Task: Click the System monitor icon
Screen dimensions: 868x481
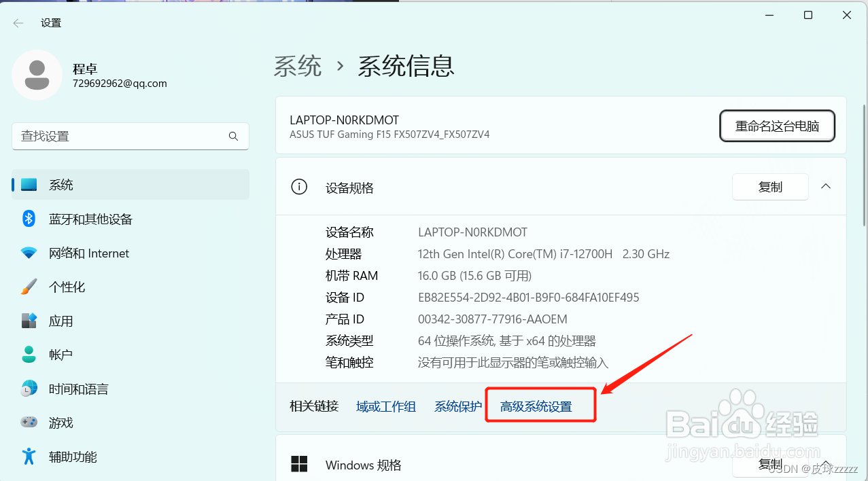Action: pyautogui.click(x=29, y=185)
